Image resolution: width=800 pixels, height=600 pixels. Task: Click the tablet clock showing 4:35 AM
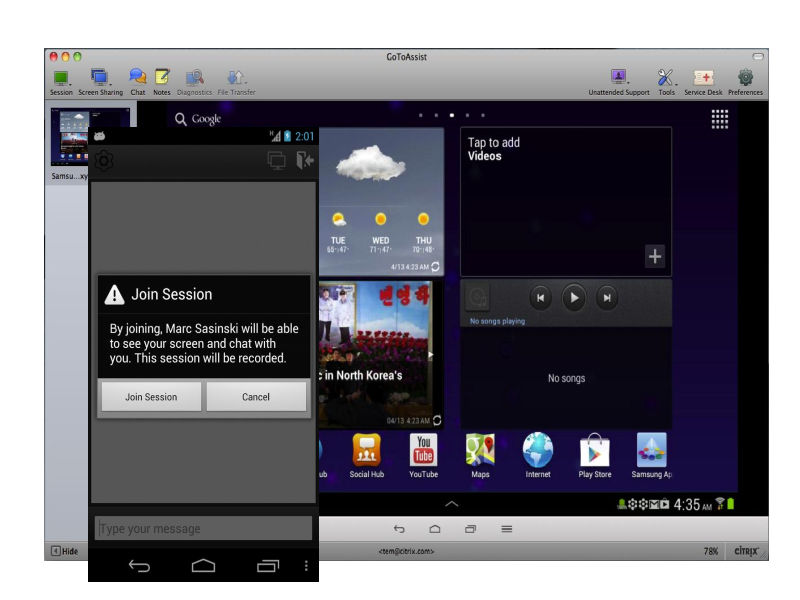tap(692, 505)
